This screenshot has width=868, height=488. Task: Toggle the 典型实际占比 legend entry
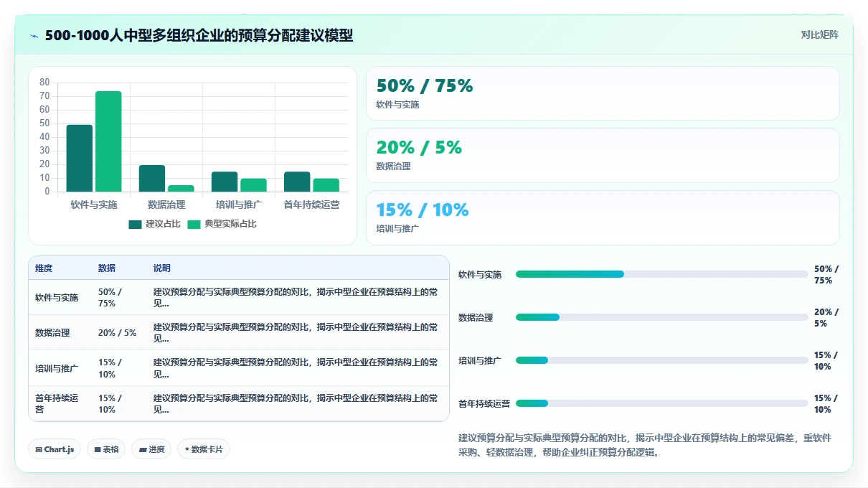coord(222,224)
